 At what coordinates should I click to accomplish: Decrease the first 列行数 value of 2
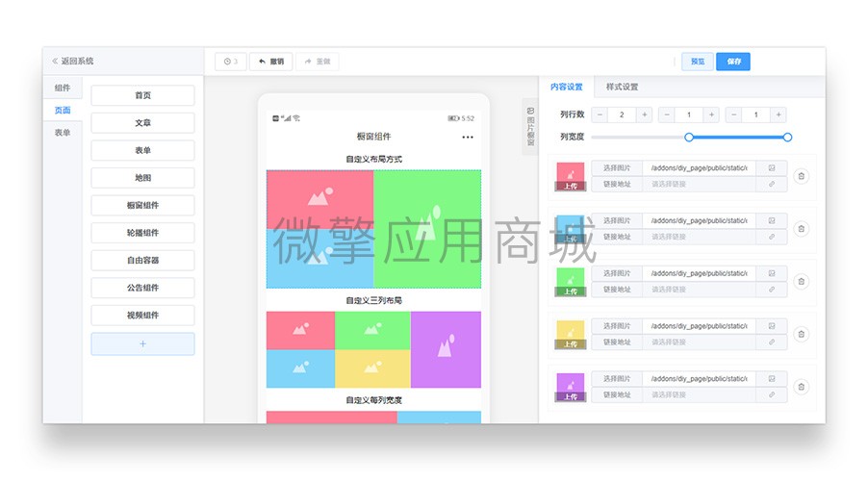click(x=600, y=114)
